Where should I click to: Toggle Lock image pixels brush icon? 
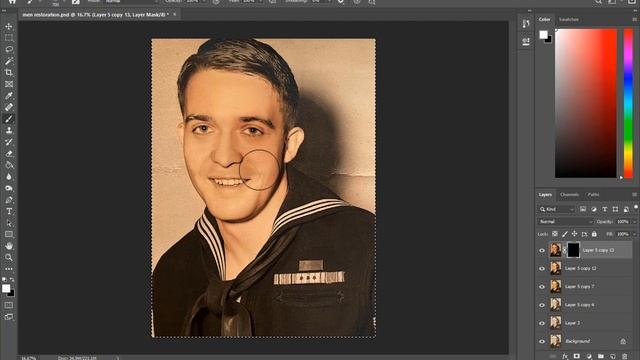564,234
